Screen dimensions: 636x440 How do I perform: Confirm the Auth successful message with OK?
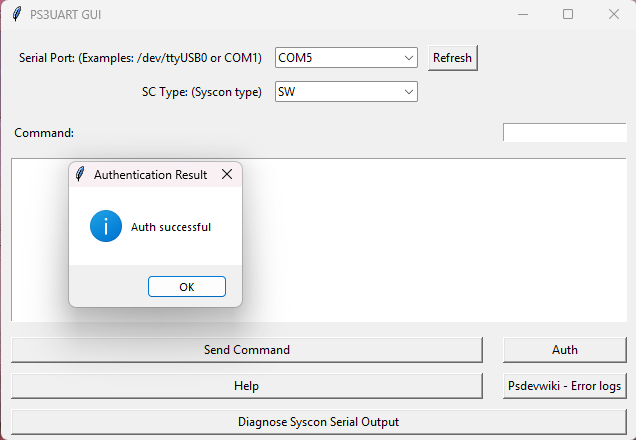187,287
